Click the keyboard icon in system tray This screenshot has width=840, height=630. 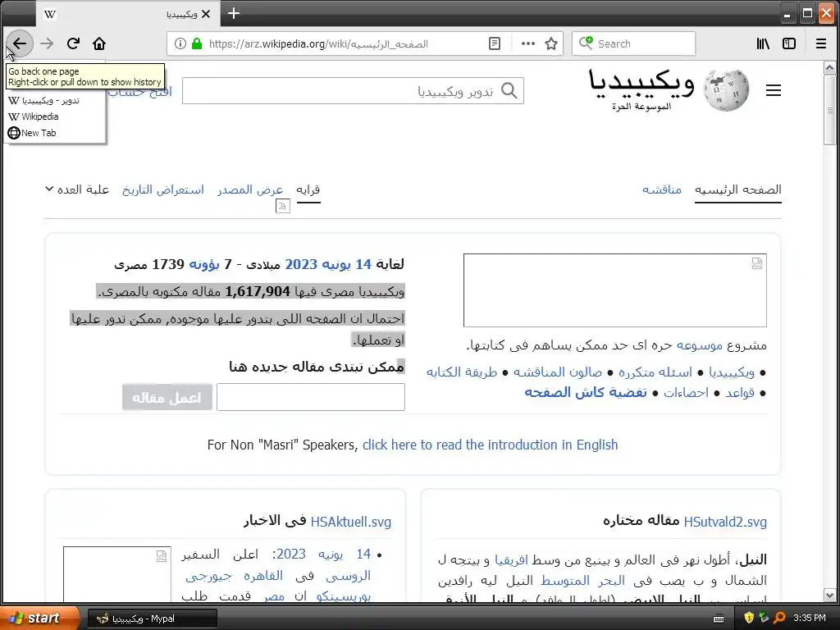tap(719, 619)
